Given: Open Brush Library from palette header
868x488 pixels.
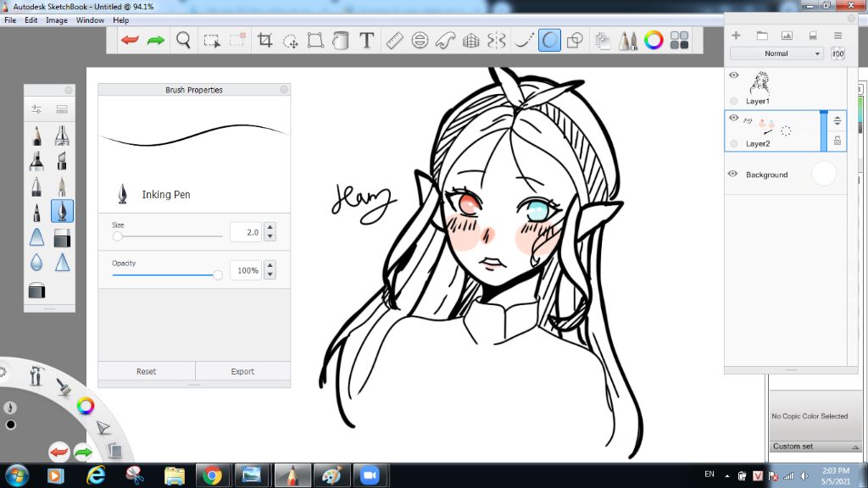Looking at the screenshot, I should pyautogui.click(x=62, y=109).
